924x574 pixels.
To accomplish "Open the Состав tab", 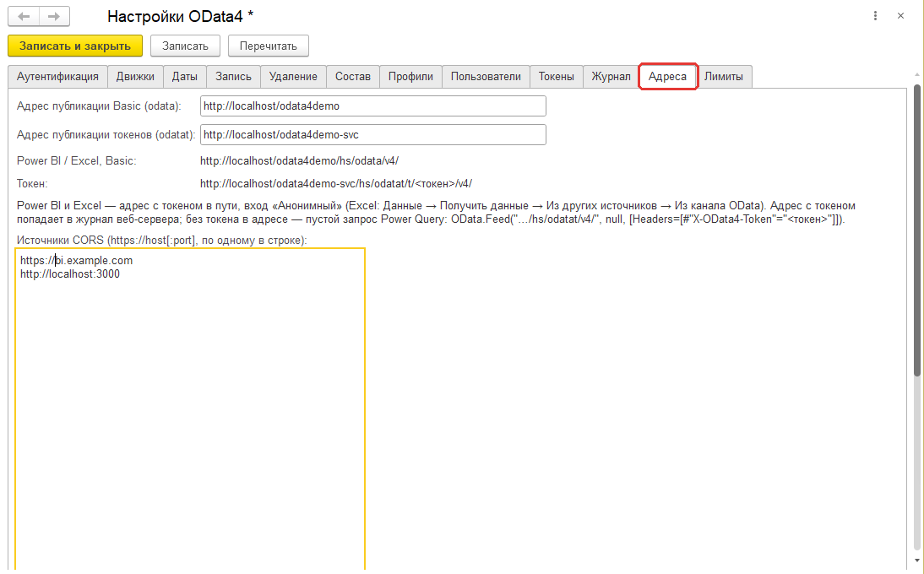I will pyautogui.click(x=353, y=77).
